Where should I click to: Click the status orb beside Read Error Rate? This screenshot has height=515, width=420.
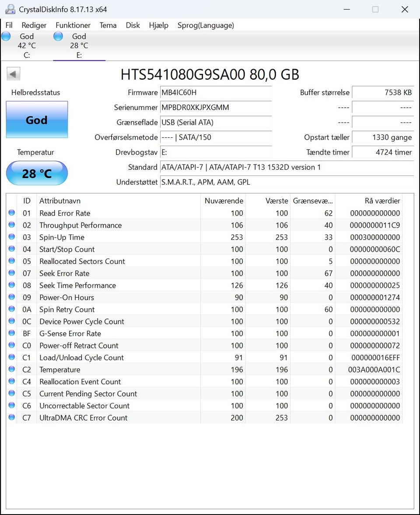click(x=11, y=213)
